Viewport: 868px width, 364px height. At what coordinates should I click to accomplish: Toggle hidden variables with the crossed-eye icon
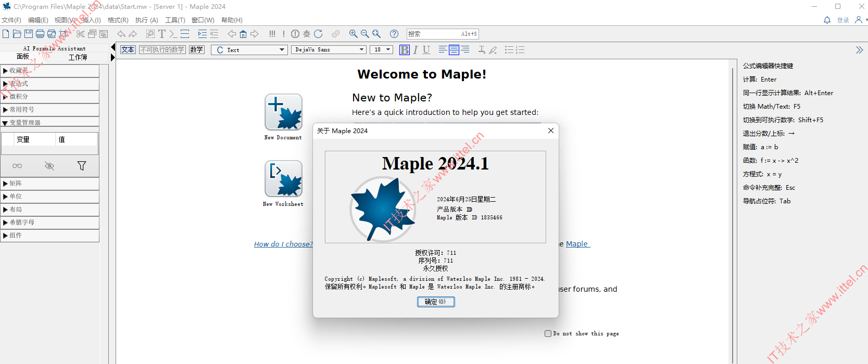click(x=49, y=166)
